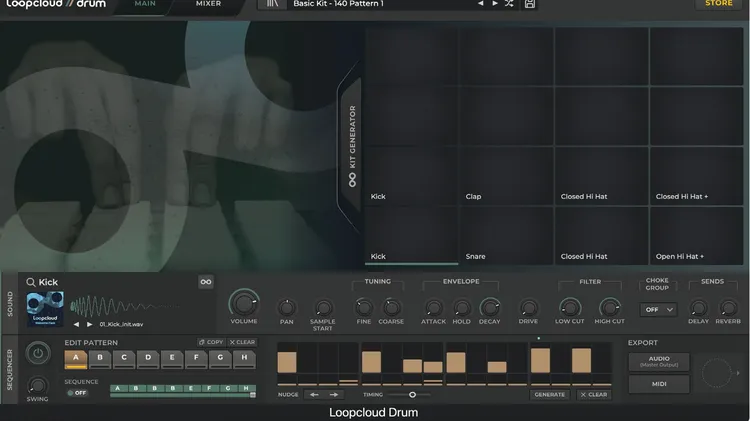Viewport: 750px width, 421px height.
Task: Select pattern B
Action: coord(100,359)
